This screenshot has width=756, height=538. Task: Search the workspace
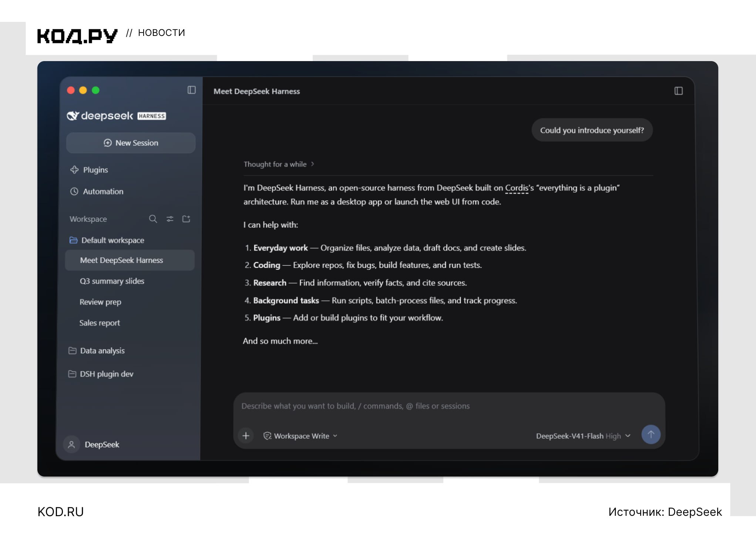[x=153, y=219]
